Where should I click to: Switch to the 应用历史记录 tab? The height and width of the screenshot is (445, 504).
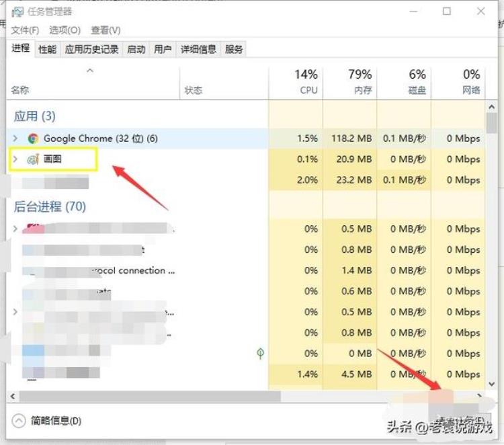[91, 49]
